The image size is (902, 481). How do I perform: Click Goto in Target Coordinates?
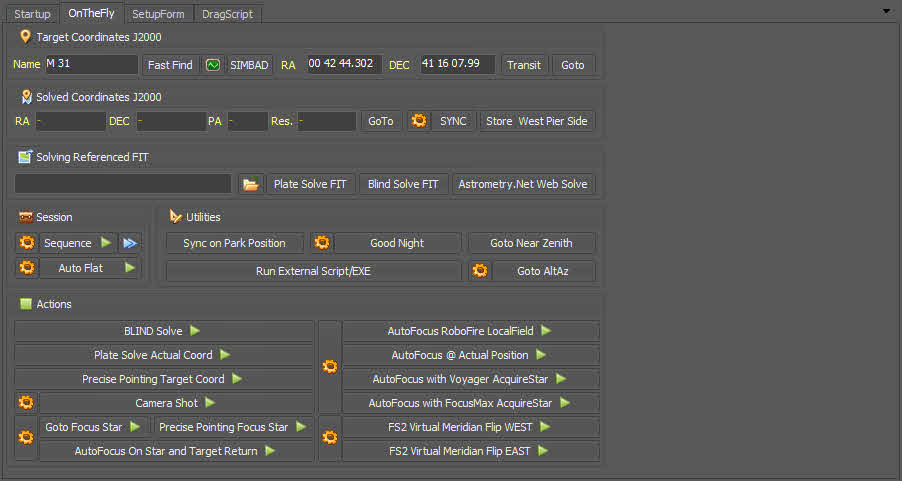pyautogui.click(x=573, y=65)
